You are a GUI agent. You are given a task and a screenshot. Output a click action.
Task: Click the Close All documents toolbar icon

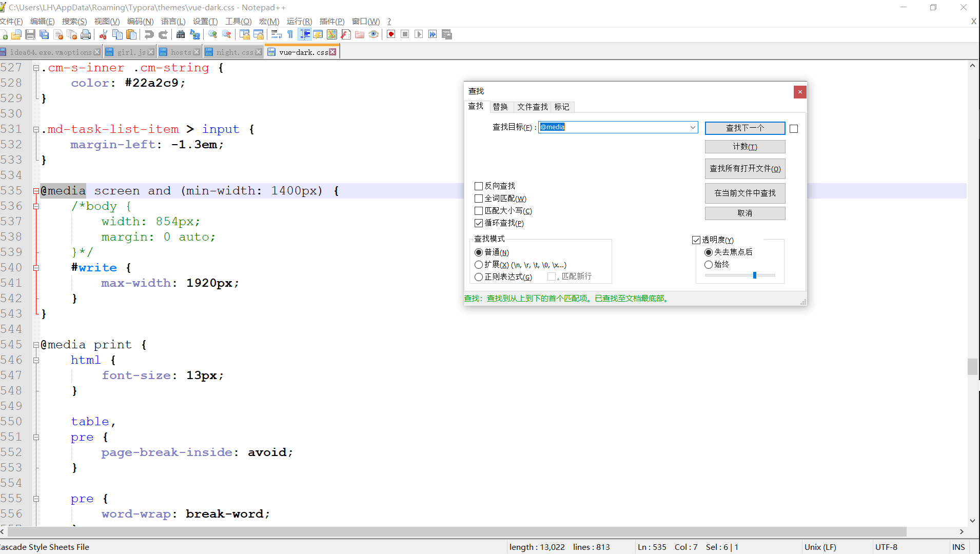pyautogui.click(x=72, y=34)
